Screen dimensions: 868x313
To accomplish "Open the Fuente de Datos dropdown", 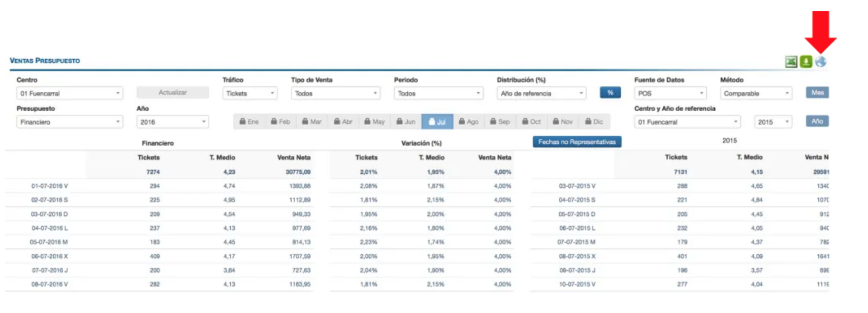I will pos(670,94).
